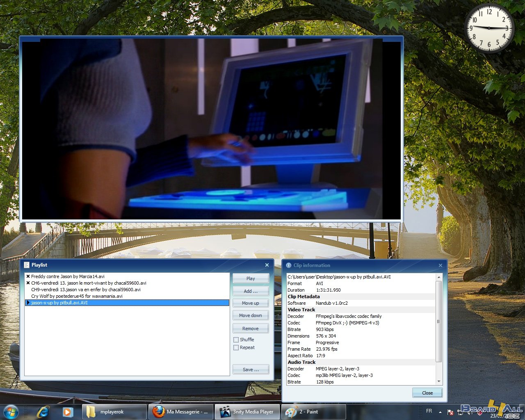Click the Frame Rate value 23.976 fps
Image resolution: width=525 pixels, height=420 pixels.
326,349
